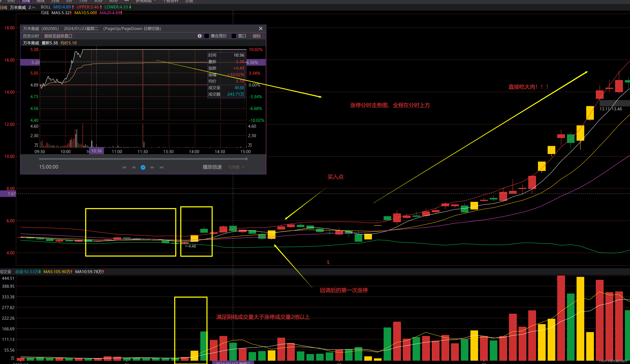
Task: Skip playback to the end
Action: 162,167
